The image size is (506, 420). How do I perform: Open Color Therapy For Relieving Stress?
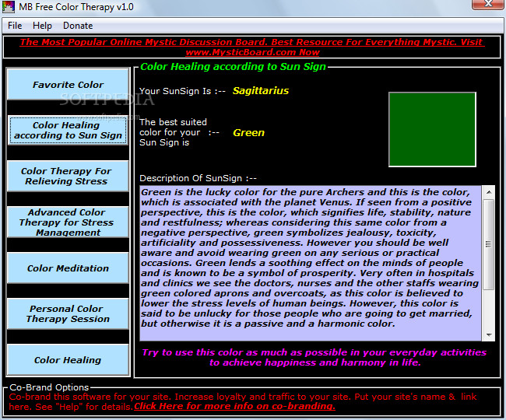[68, 176]
